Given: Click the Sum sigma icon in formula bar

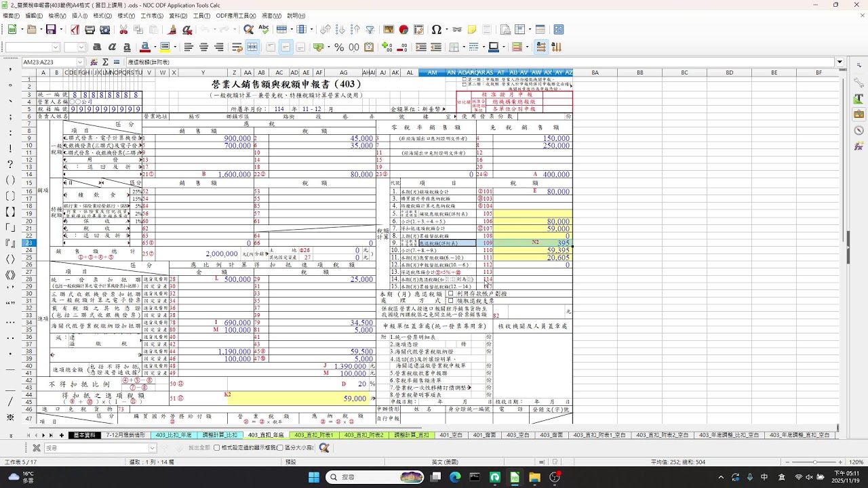Looking at the screenshot, I should 105,62.
